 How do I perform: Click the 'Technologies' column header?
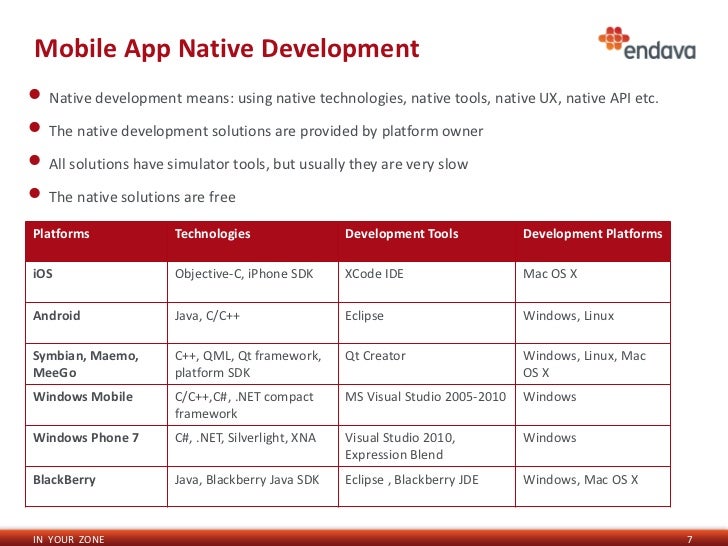coord(253,241)
